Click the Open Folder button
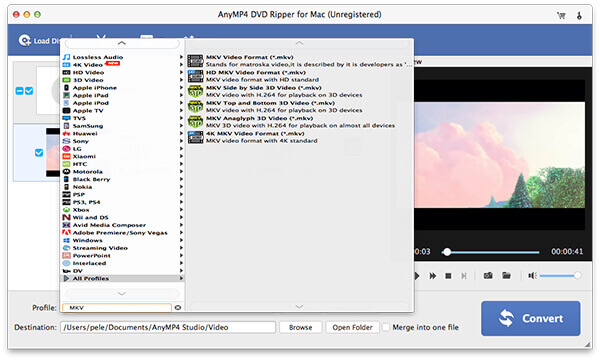This screenshot has width=600, height=360. pos(352,327)
